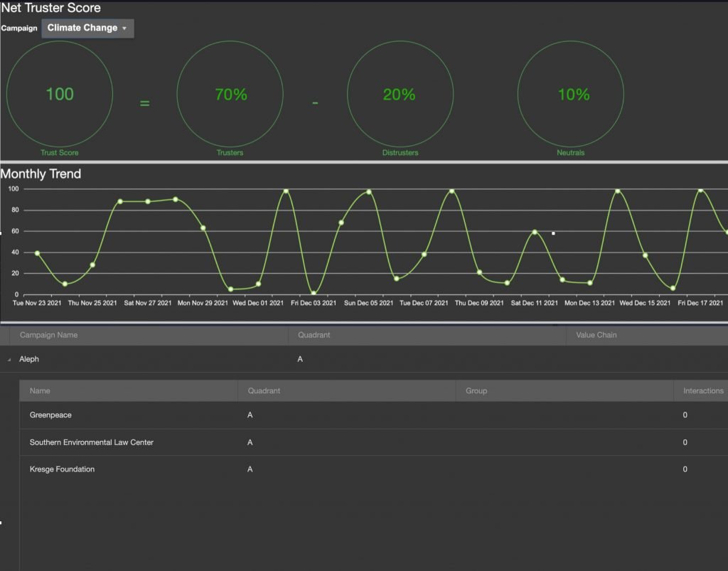Select the Kresge Foundation row name
The height and width of the screenshot is (571, 728).
tap(63, 469)
